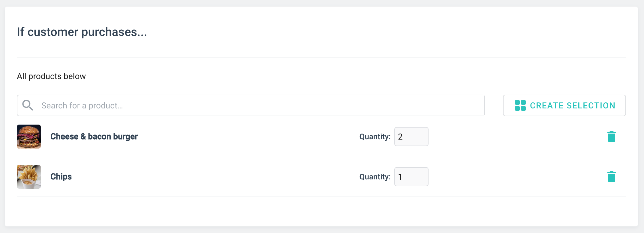Delete the Cheese & bacon burger row
This screenshot has width=644, height=233.
pos(611,137)
